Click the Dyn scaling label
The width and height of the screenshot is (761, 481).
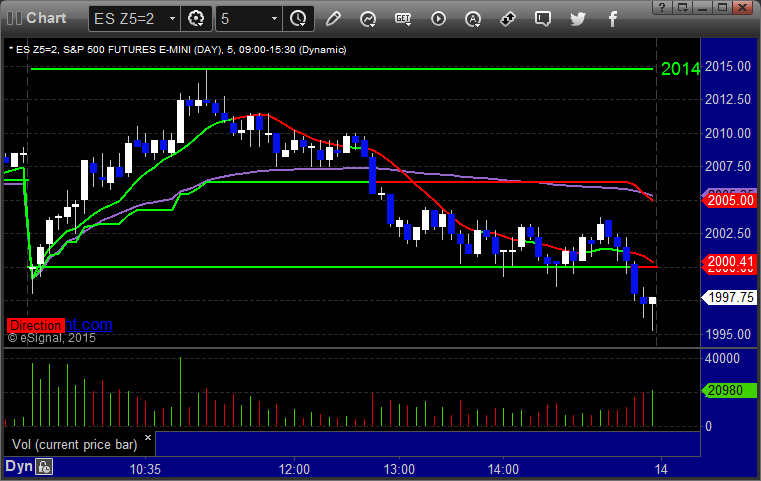(19, 466)
